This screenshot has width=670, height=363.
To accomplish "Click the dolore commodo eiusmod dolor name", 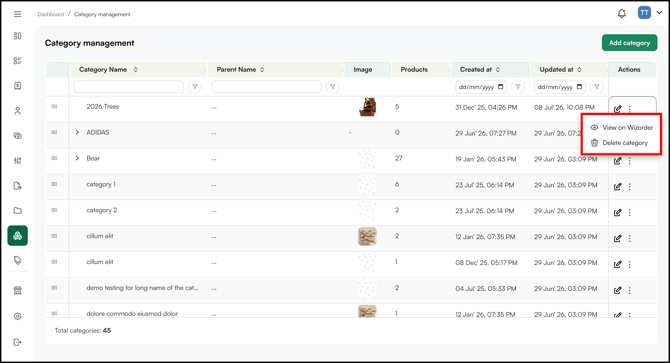I will [132, 313].
